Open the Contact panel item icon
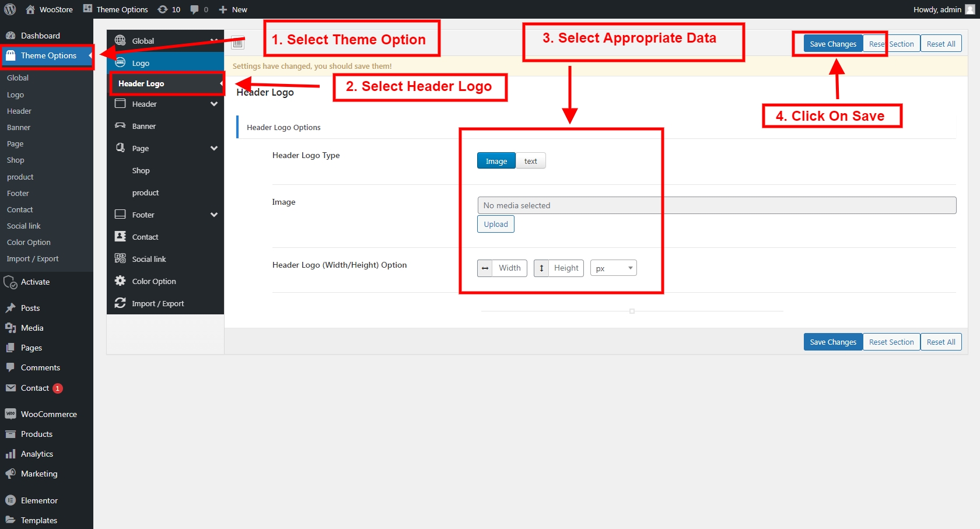Viewport: 980px width, 529px height. click(120, 237)
